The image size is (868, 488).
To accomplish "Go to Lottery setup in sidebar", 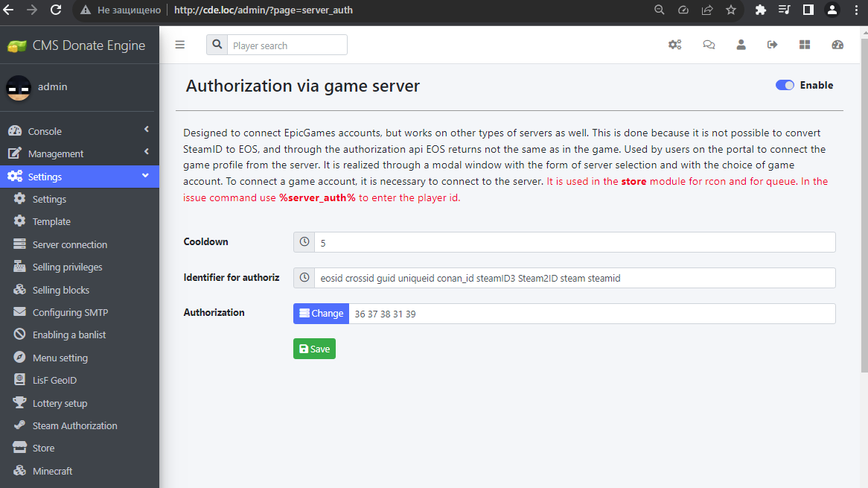I will [60, 403].
